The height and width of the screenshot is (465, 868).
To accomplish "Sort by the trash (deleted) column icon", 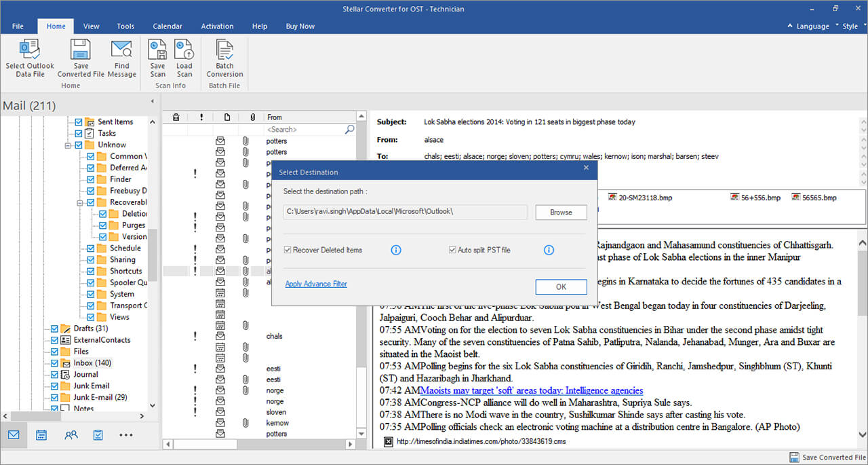I will (176, 117).
